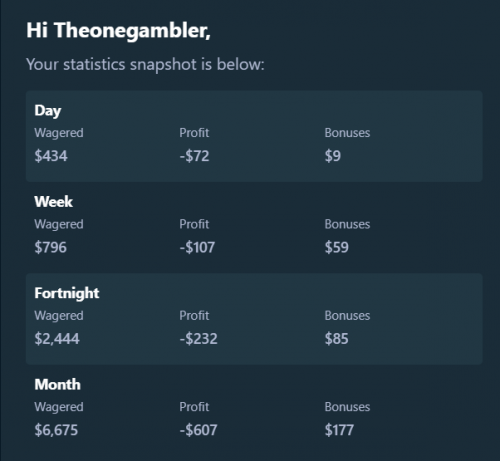Click the Fortnight section header
This screenshot has width=500, height=461.
tap(67, 294)
